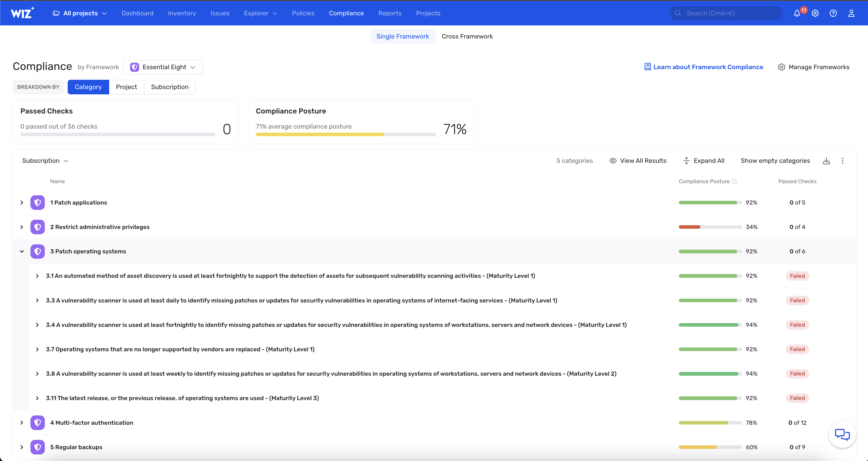Expand control 3.4 fortnightly vulnerability scanner
Image resolution: width=868 pixels, height=461 pixels.
(x=37, y=325)
